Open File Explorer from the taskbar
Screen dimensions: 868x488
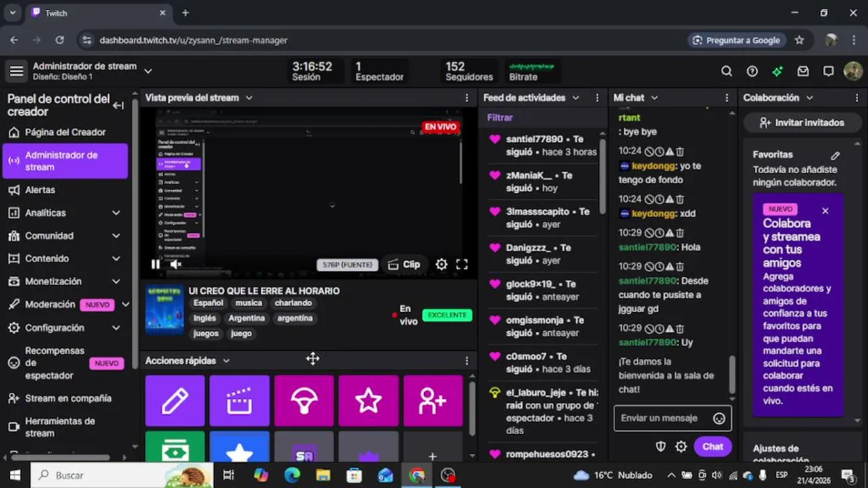coord(323,475)
